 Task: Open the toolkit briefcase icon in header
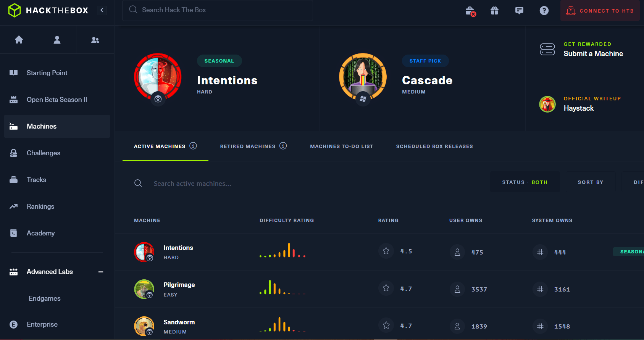(470, 11)
